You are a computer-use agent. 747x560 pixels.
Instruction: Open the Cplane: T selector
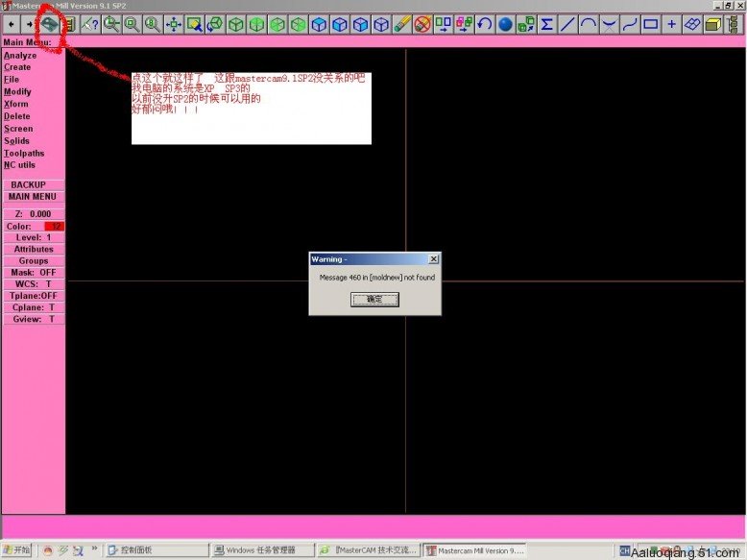click(34, 308)
